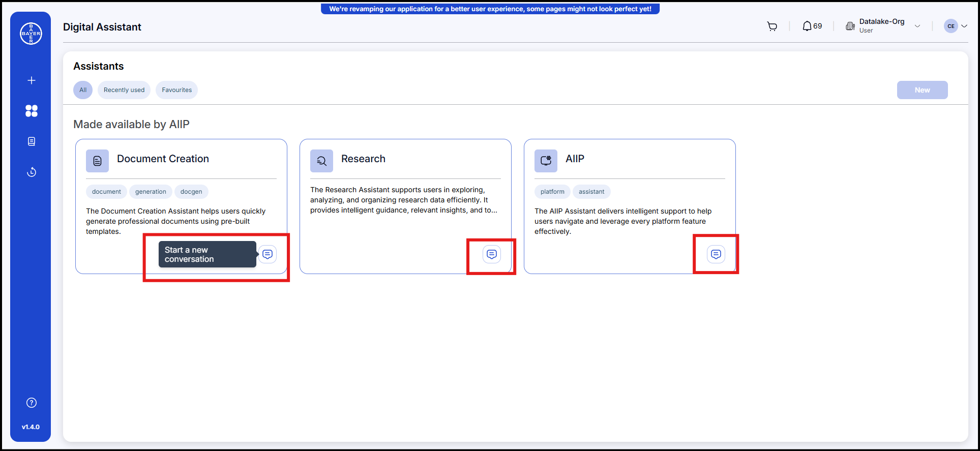
Task: Open notifications bell showing 69
Action: pos(812,26)
